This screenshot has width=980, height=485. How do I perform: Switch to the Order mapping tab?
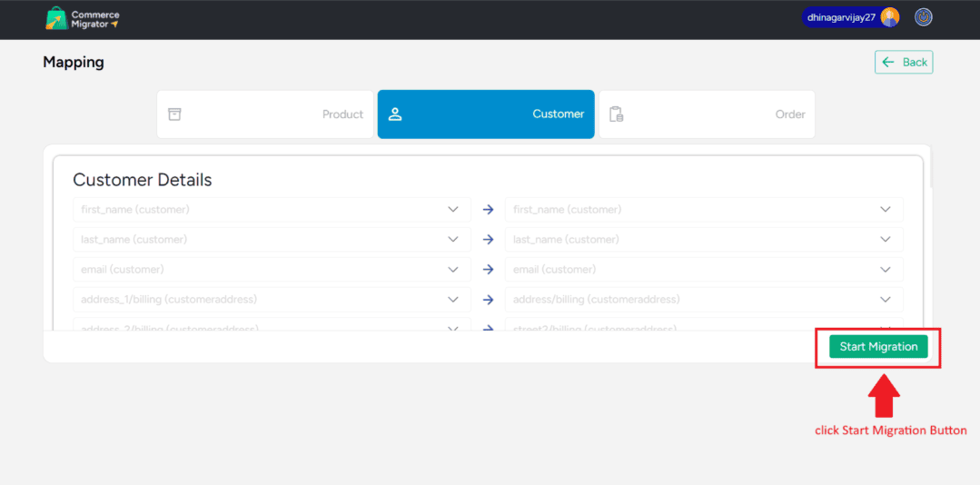click(x=707, y=114)
